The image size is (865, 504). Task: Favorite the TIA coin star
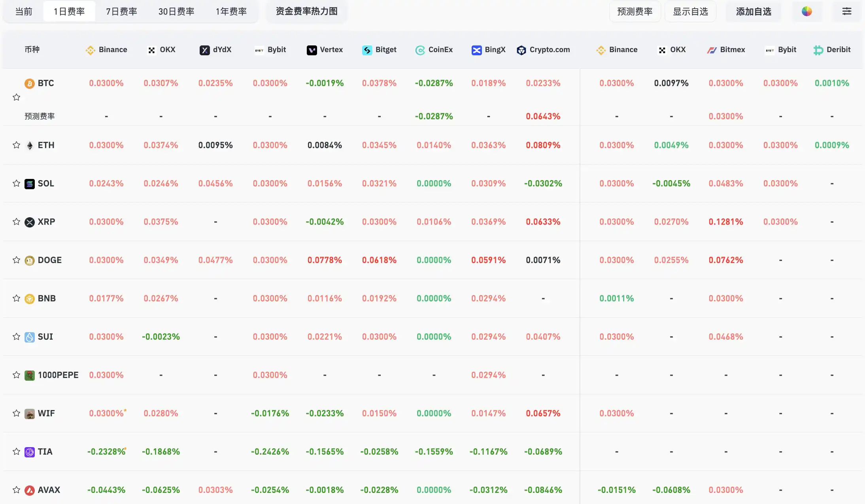[16, 451]
